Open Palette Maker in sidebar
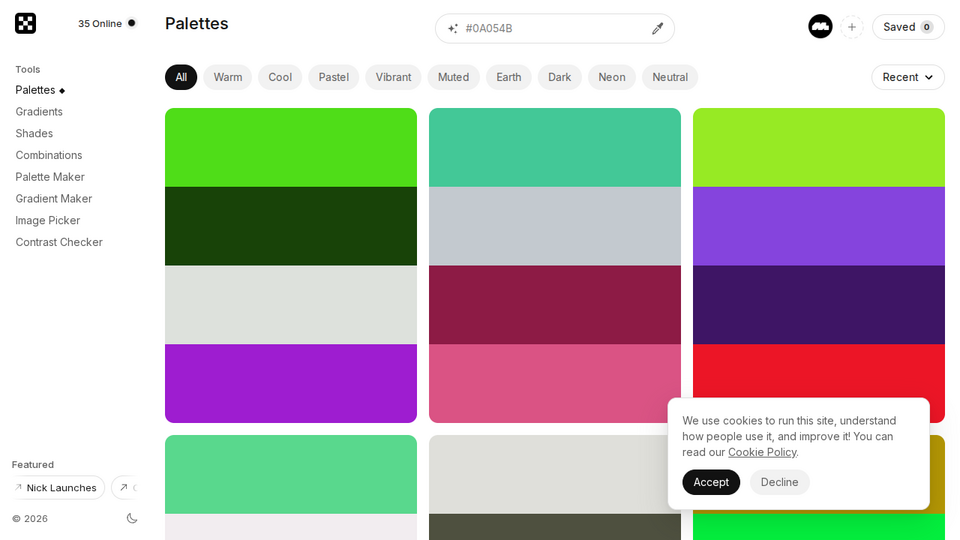 click(x=50, y=177)
